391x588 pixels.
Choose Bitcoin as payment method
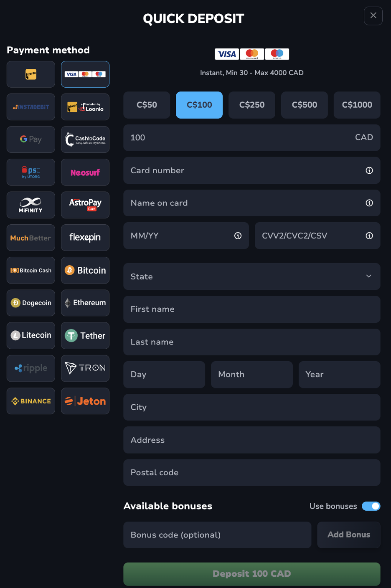(x=85, y=270)
